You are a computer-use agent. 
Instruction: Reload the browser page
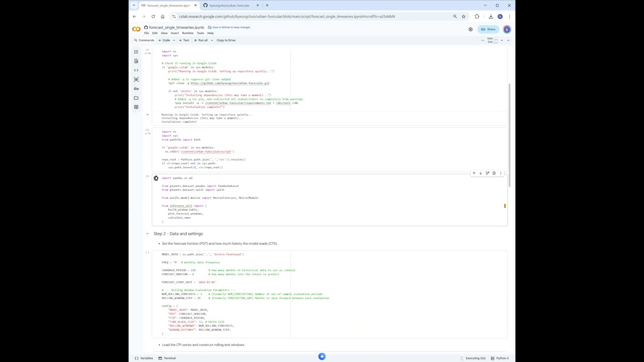153,17
